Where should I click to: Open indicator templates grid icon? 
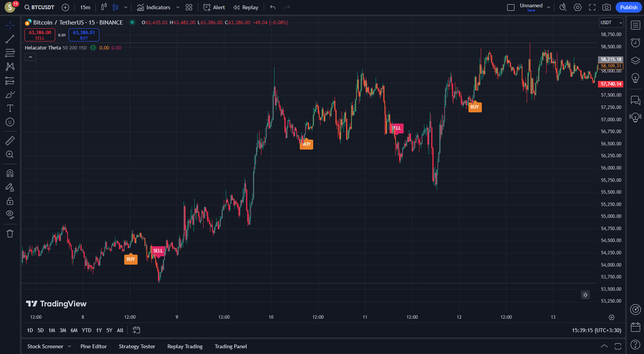pyautogui.click(x=189, y=7)
